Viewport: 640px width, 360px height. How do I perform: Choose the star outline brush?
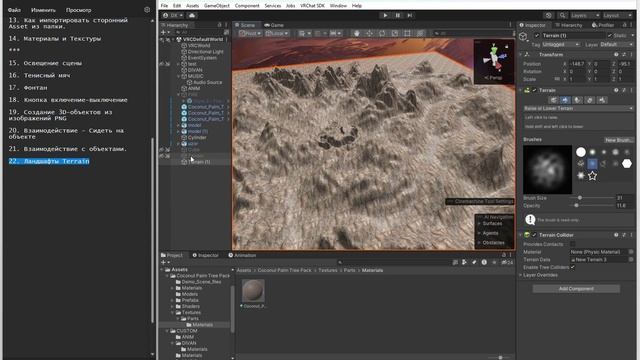coord(592,176)
